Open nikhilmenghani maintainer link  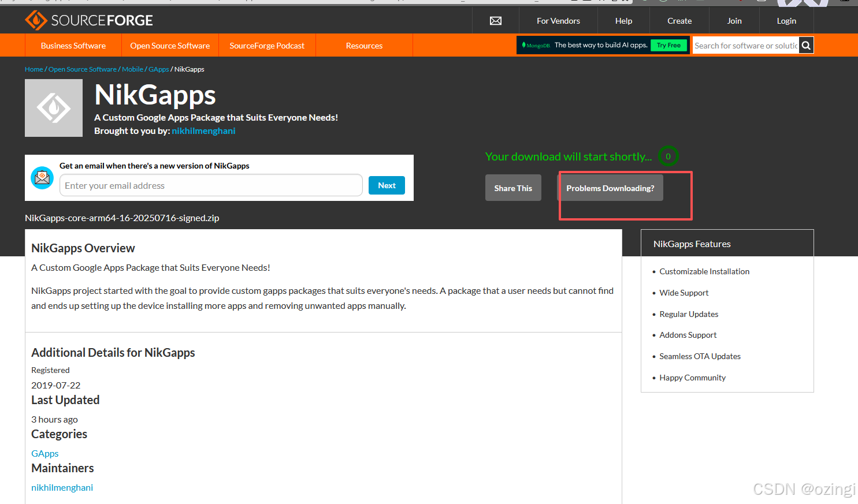tap(62, 488)
